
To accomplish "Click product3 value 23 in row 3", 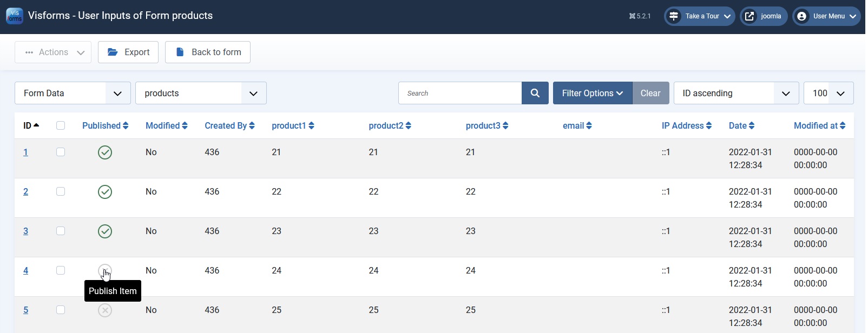I will [471, 231].
